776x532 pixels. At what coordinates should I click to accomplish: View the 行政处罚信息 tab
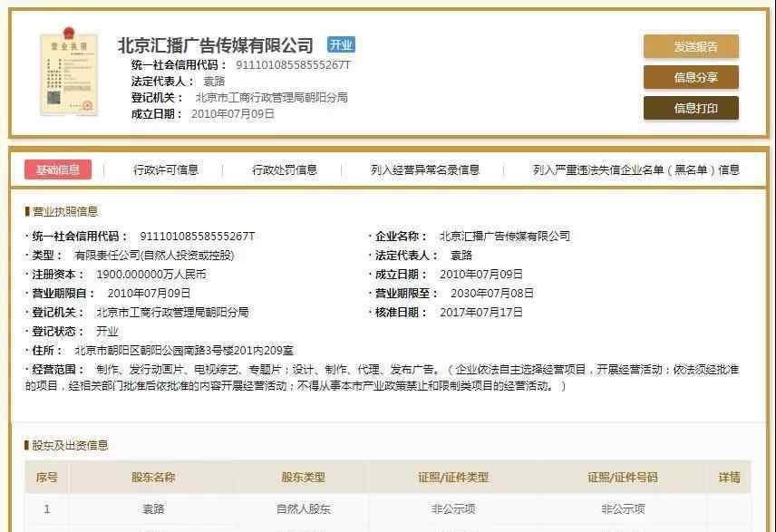(x=285, y=169)
